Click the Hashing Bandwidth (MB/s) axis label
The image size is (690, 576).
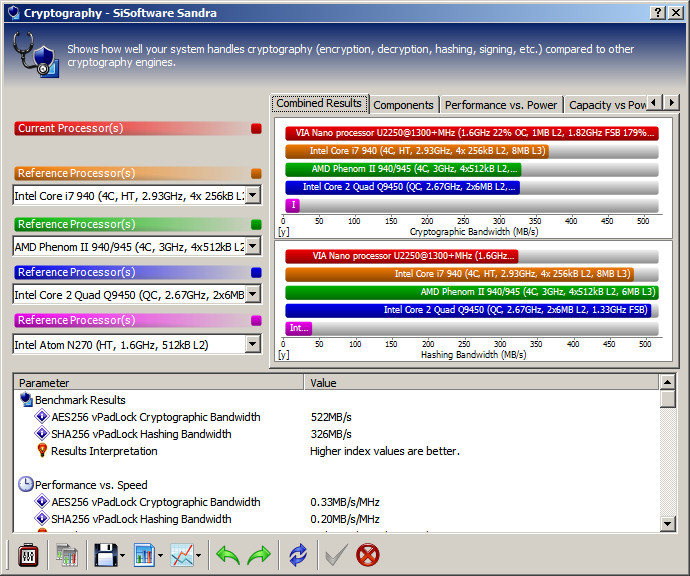(473, 355)
